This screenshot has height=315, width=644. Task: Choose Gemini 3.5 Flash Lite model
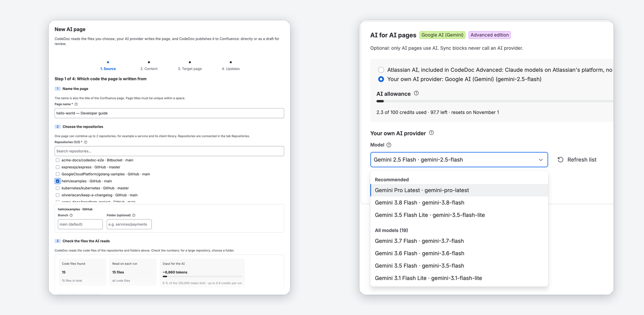[459, 215]
